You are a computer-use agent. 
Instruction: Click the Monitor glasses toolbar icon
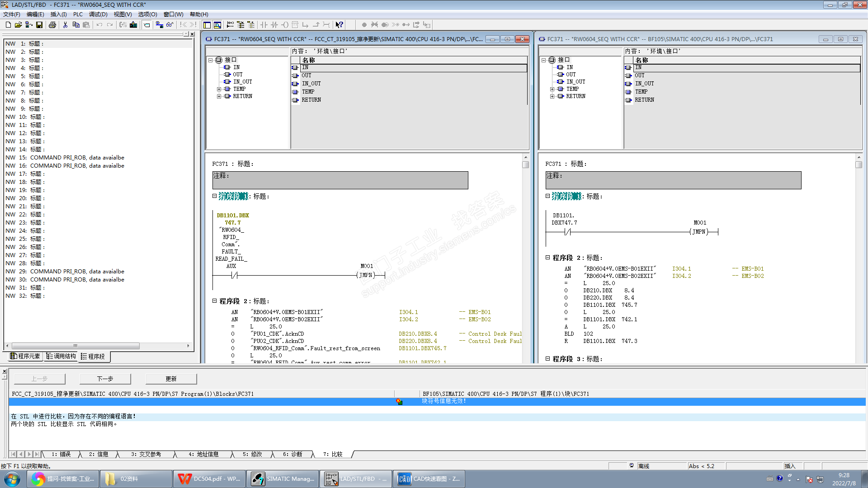click(x=170, y=25)
